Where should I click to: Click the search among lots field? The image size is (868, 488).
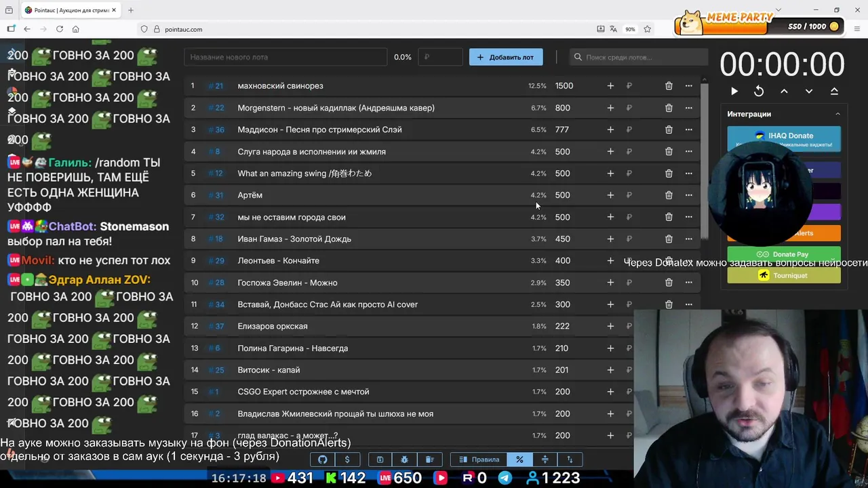(x=637, y=58)
